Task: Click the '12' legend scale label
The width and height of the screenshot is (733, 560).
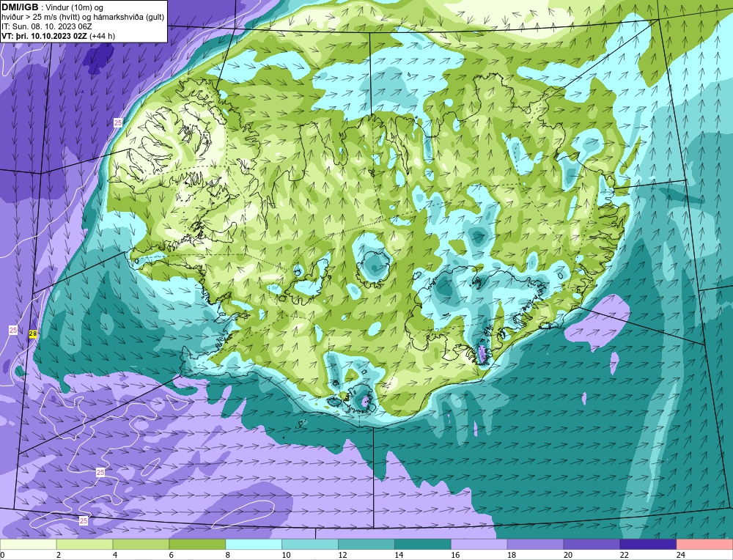Action: [342, 555]
